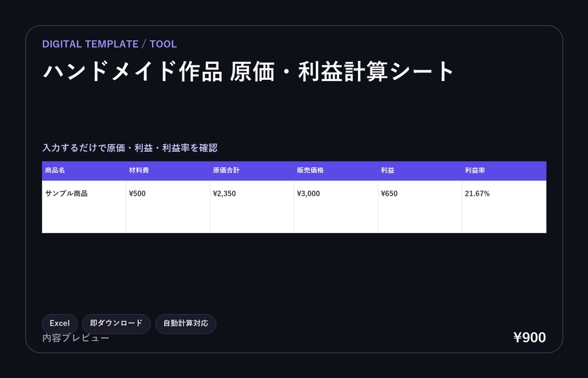The width and height of the screenshot is (588, 378).
Task: Click the 自動計算対応 tag pill
Action: 185,323
